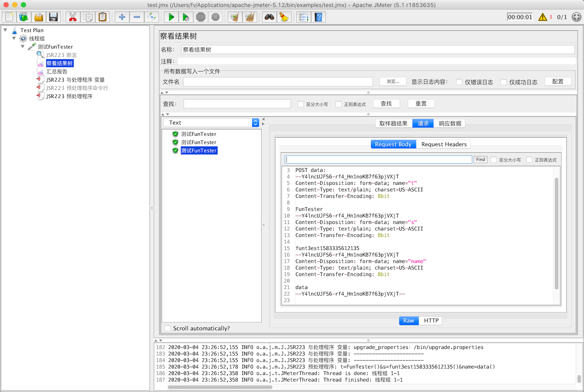Enable the 仅错误日志 checkbox
The height and width of the screenshot is (392, 584).
click(459, 82)
